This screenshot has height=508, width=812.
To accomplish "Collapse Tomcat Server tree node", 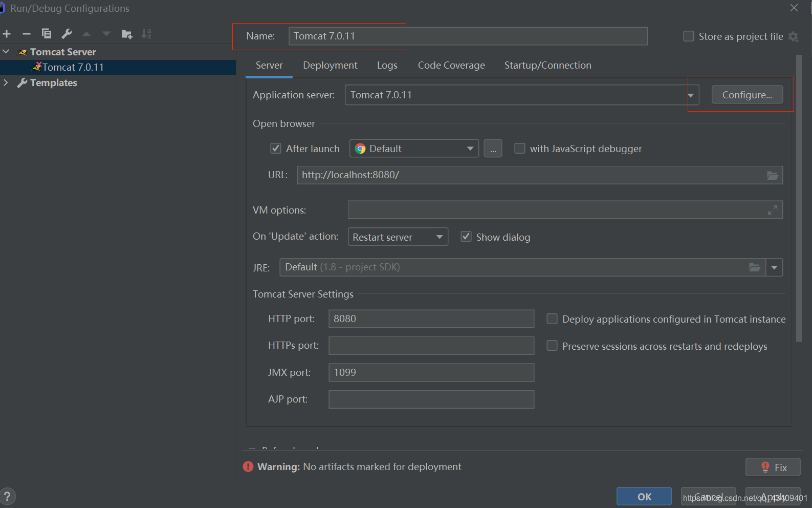I will click(x=6, y=52).
